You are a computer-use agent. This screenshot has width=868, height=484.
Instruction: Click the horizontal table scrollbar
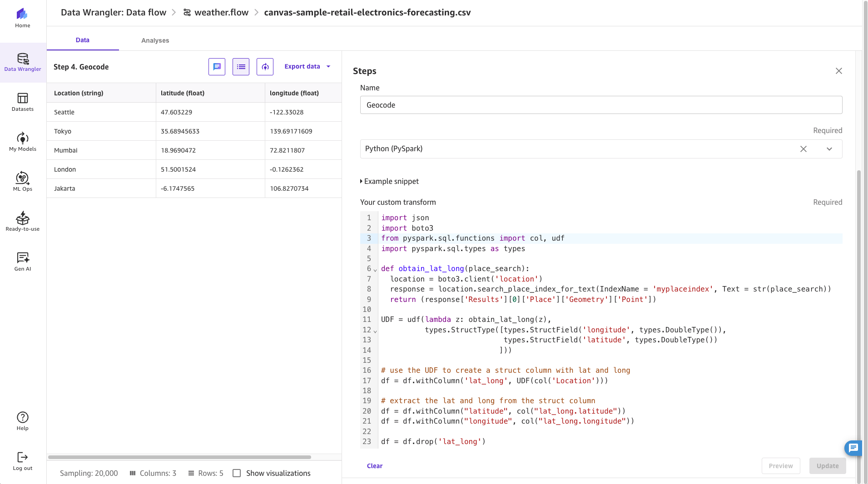tap(179, 457)
